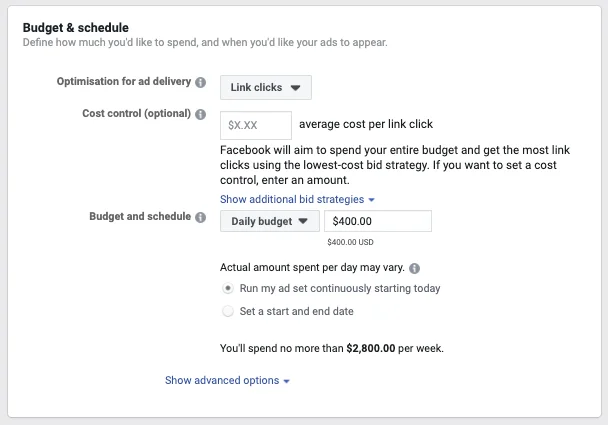Click the small arrow after 'Show additional bid strategies'
This screenshot has width=608, height=425.
371,200
